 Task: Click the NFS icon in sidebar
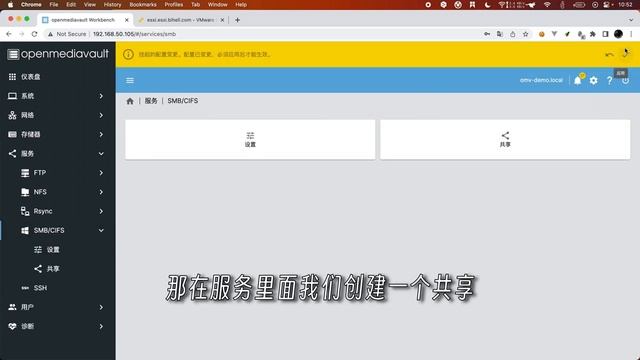pyautogui.click(x=25, y=192)
